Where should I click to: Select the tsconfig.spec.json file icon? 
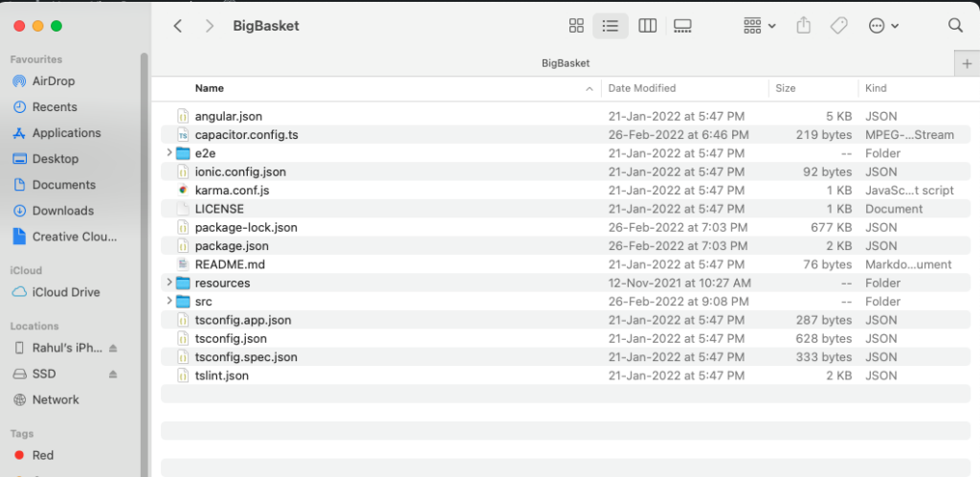[x=183, y=357]
